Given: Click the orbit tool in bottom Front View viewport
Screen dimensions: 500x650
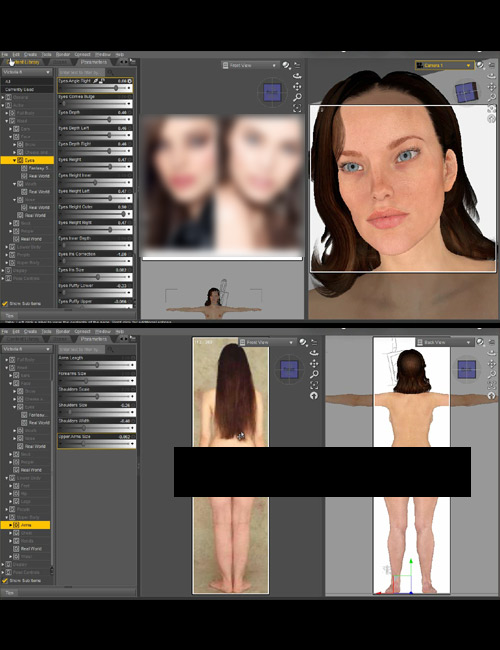Looking at the screenshot, I should point(314,353).
